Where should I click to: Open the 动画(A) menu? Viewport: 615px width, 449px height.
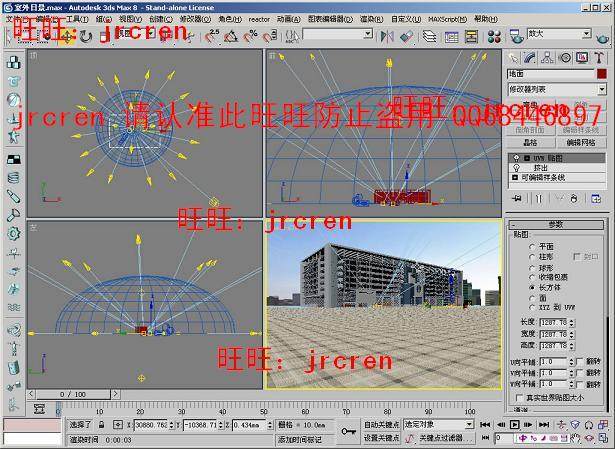coord(289,19)
